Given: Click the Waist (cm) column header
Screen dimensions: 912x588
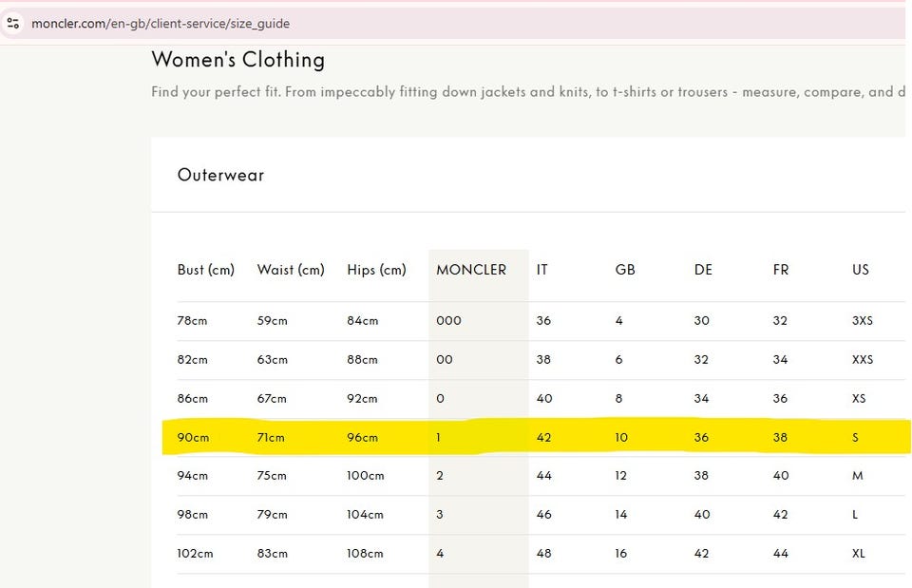Looking at the screenshot, I should [x=291, y=270].
